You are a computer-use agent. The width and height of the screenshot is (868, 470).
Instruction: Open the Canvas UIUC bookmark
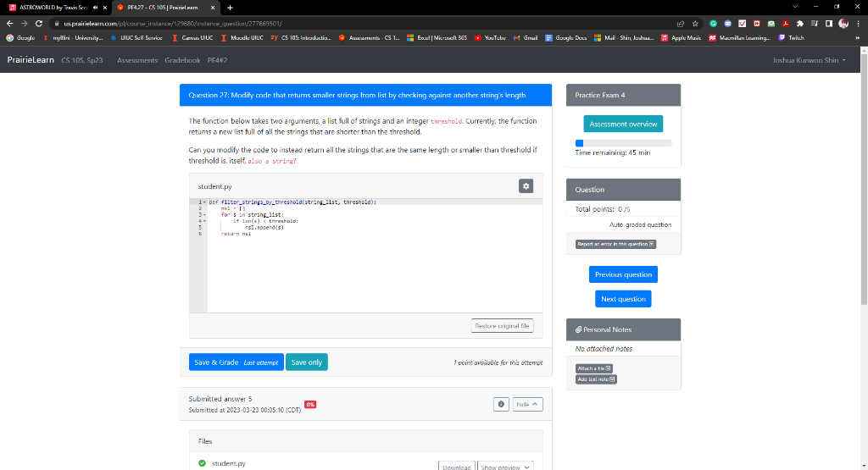[x=192, y=37]
